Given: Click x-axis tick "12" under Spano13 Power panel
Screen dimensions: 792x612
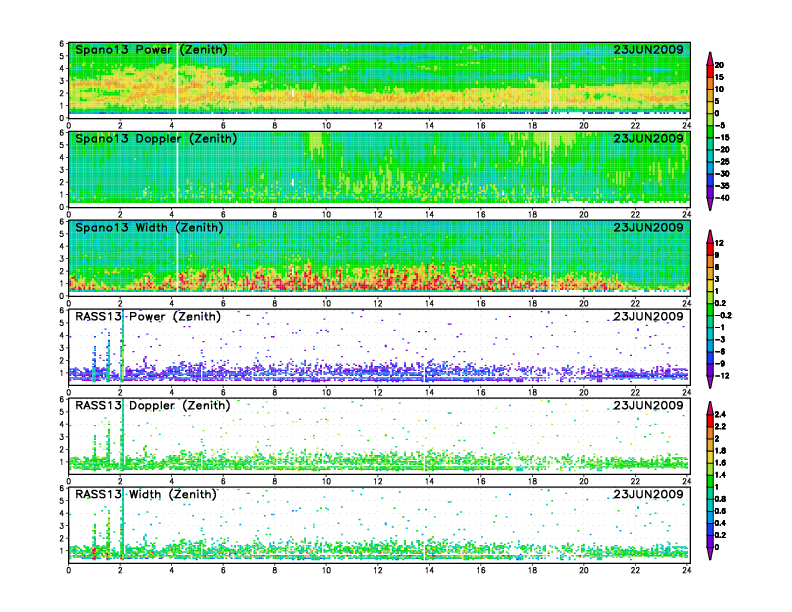Looking at the screenshot, I should (378, 126).
